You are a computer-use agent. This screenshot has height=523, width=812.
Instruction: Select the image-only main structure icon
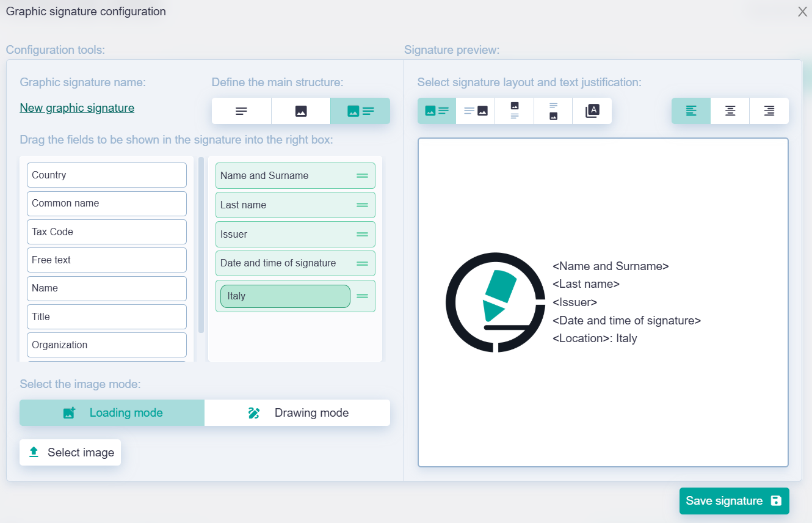[301, 111]
